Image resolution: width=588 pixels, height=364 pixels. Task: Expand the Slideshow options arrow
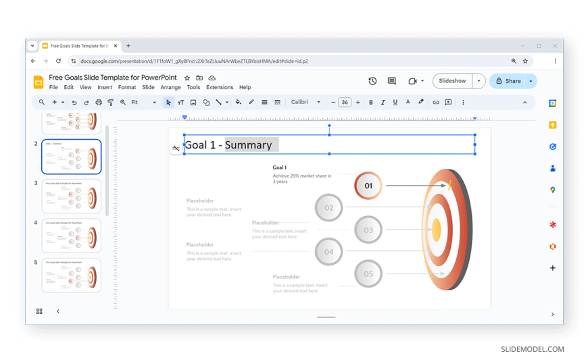coord(479,81)
